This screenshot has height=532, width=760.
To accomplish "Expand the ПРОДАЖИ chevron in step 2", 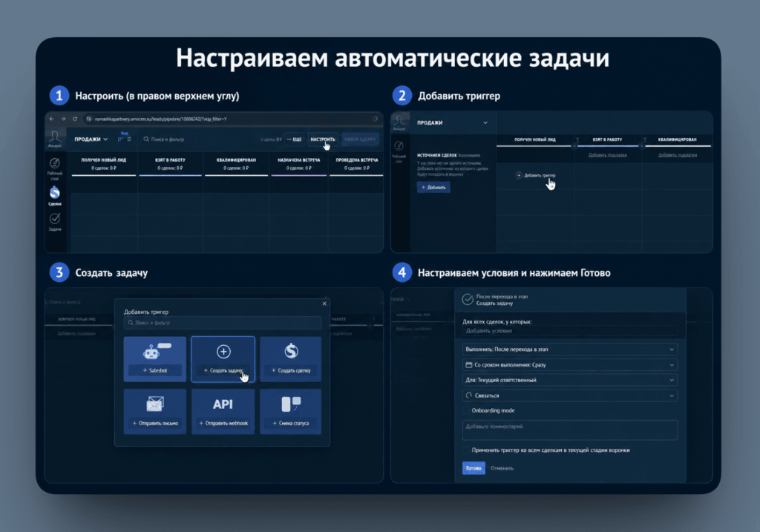I will coord(485,122).
